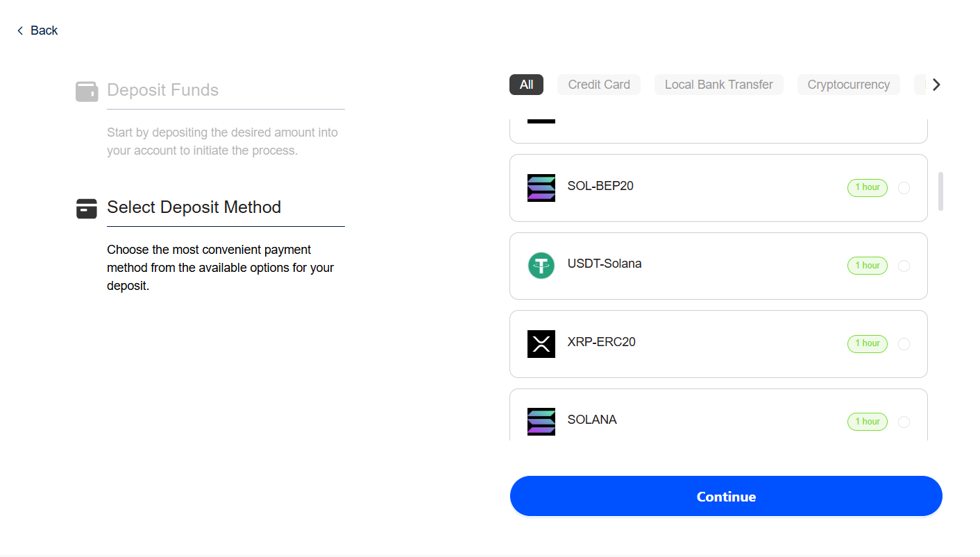Click the USDT-Solana Tether logo icon

[541, 266]
